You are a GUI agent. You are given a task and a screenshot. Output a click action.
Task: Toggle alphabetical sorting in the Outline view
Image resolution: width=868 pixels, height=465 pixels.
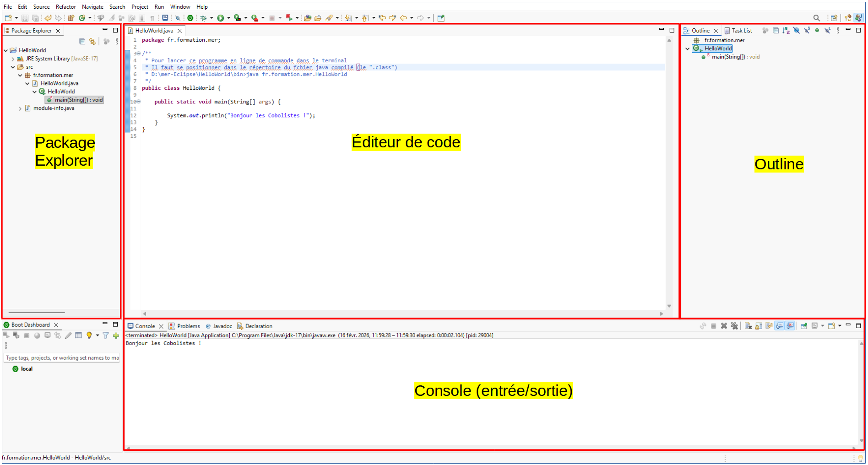tap(786, 31)
